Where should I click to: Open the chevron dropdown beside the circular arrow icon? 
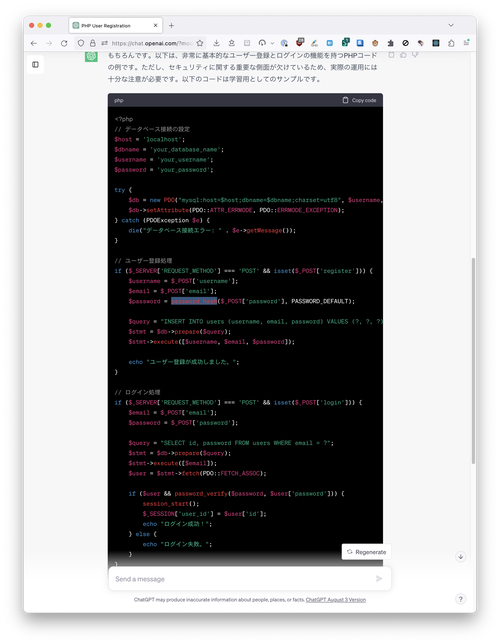[x=272, y=43]
